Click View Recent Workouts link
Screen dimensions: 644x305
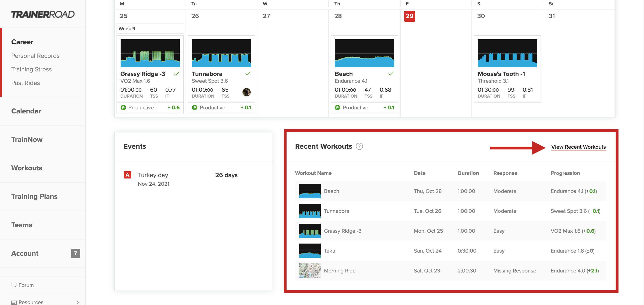click(578, 147)
